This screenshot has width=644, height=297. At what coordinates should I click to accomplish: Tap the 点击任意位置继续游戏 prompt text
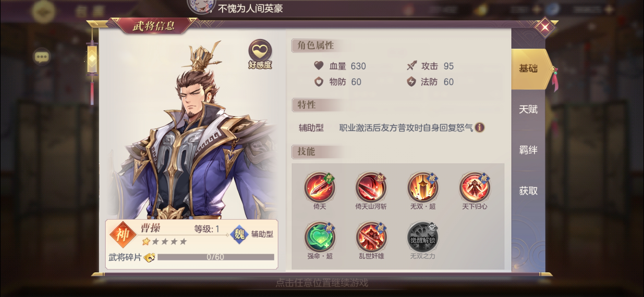coord(322,283)
